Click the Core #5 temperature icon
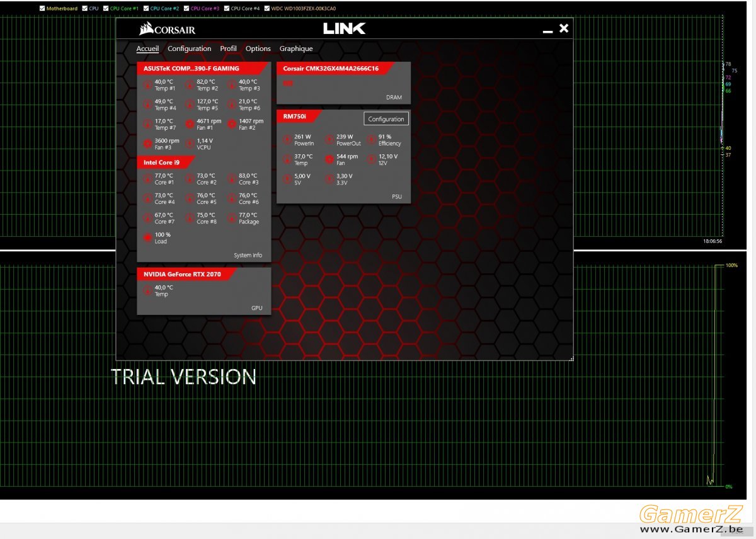Screen dimensions: 756x539 pyautogui.click(x=190, y=198)
